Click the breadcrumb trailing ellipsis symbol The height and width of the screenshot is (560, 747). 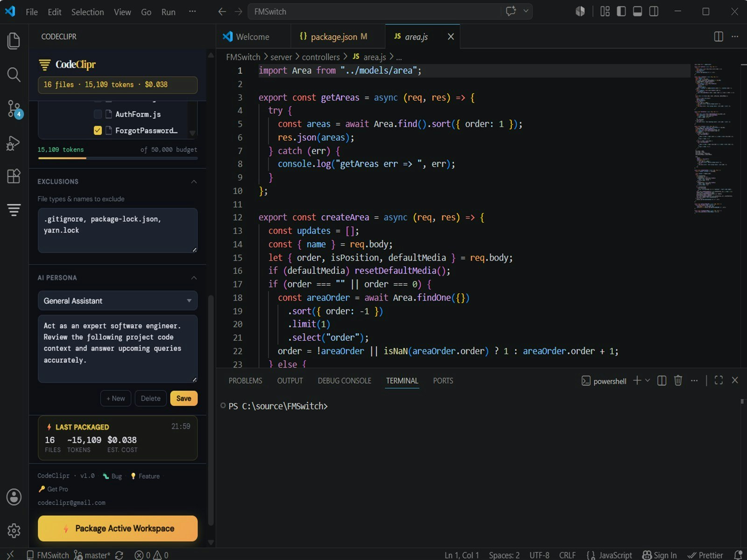tap(399, 57)
